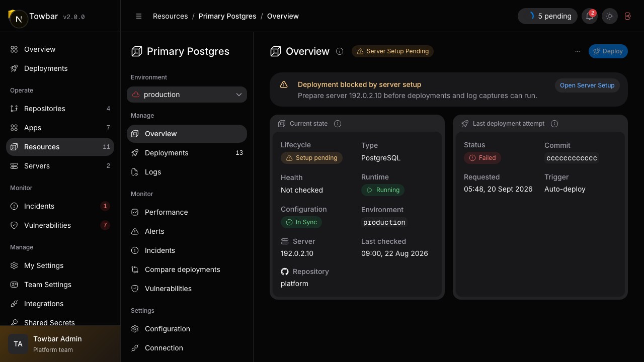Open Compare deployments
Screen dimensions: 644x362
point(187,269)
